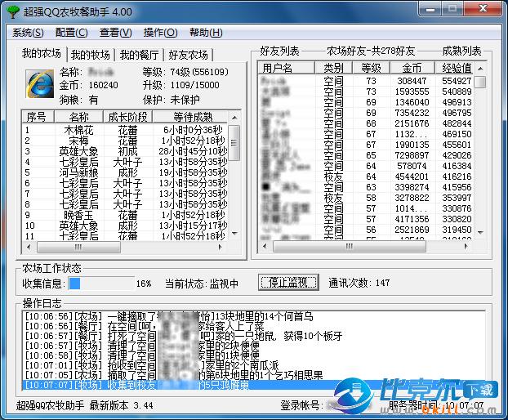Select the 河马新娘 row in crop list
The height and width of the screenshot is (420, 508).
[x=78, y=172]
